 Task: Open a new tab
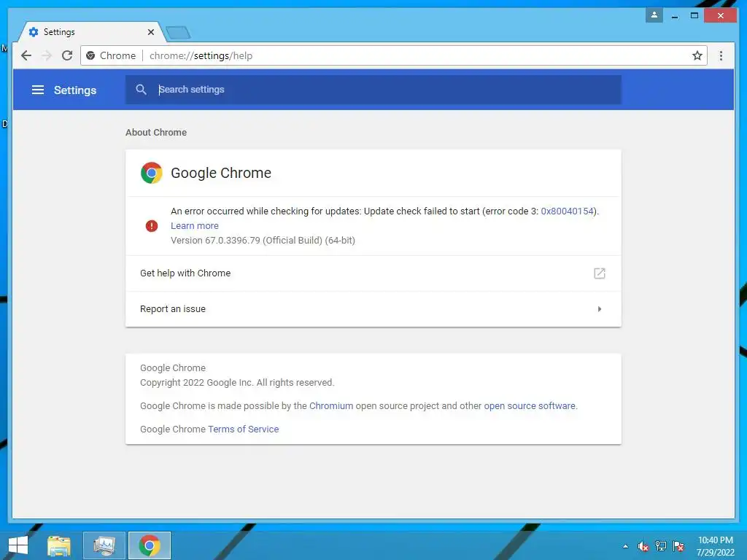point(178,32)
